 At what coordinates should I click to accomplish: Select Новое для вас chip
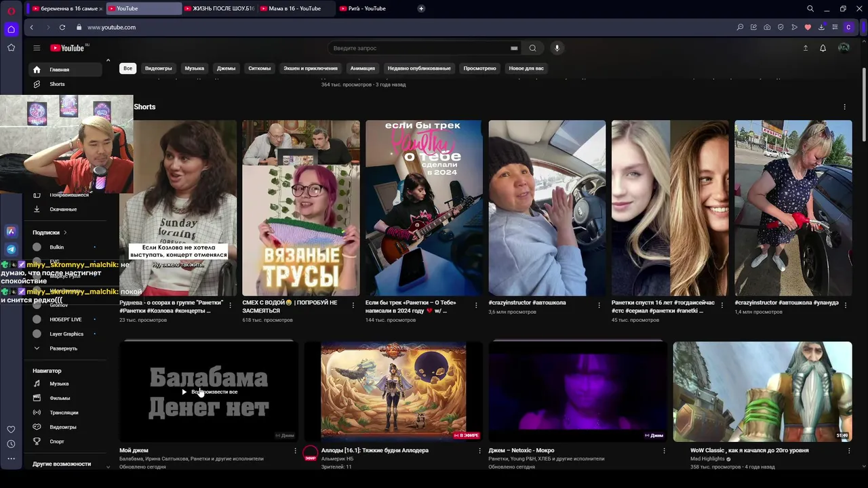[x=526, y=68]
